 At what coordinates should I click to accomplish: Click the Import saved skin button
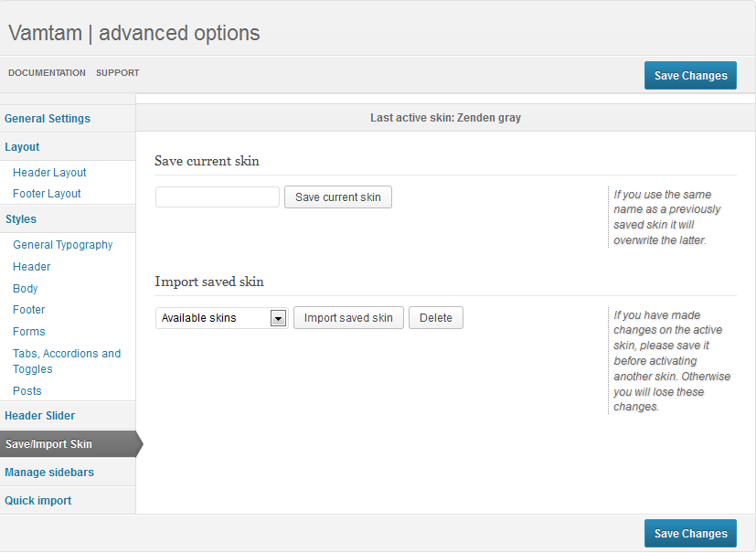tap(348, 318)
